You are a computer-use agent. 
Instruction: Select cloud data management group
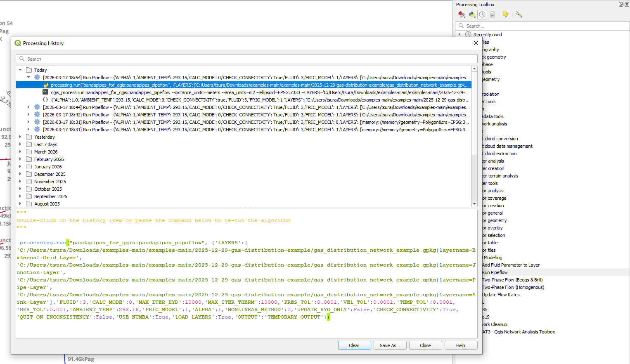[x=507, y=146]
